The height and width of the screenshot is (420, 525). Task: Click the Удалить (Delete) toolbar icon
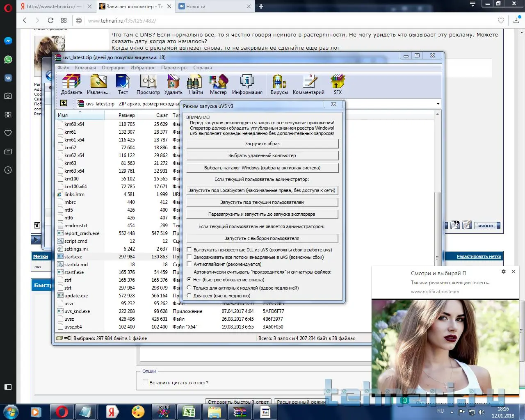[x=173, y=84]
